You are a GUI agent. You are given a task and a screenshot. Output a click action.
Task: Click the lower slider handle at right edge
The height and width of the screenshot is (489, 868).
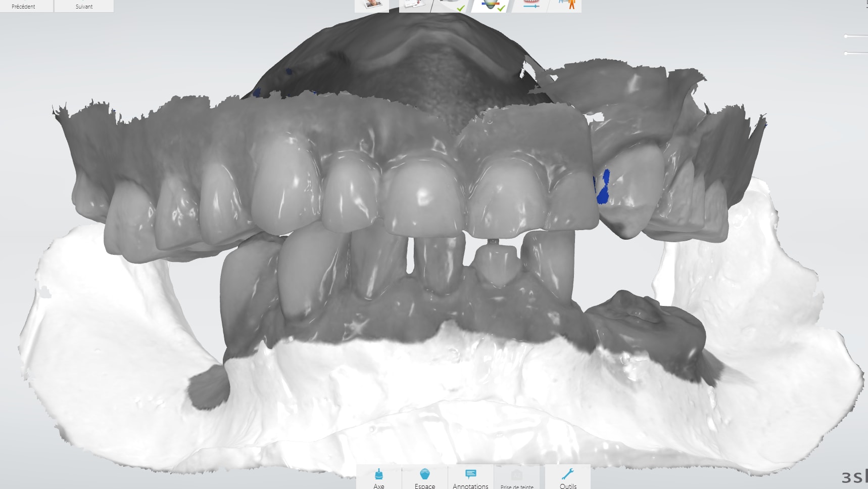coord(846,53)
